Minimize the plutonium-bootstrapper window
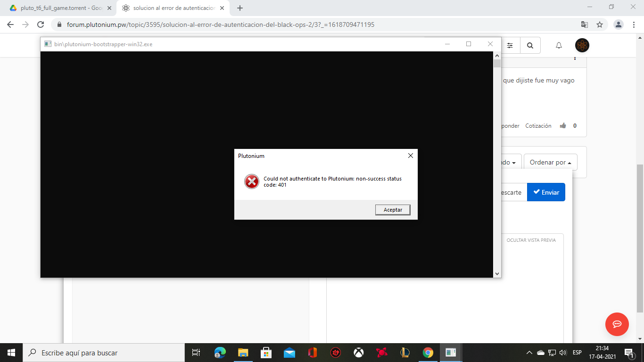644x362 pixels. pos(447,44)
